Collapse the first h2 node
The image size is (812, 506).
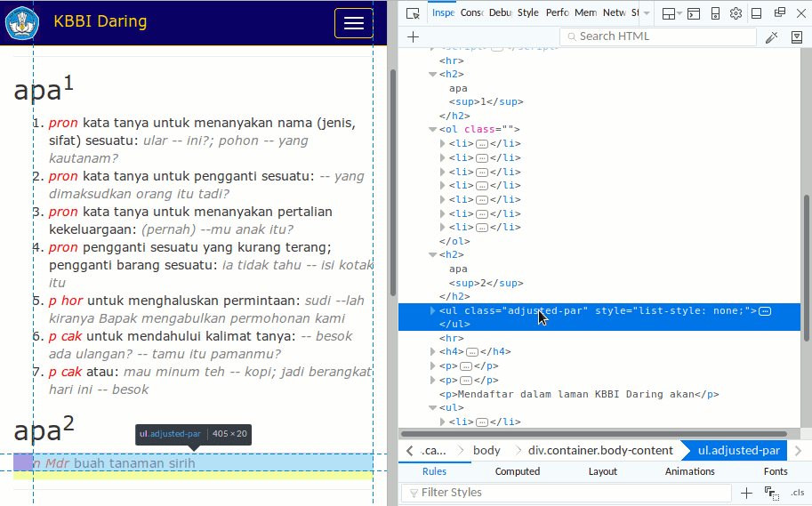click(432, 75)
